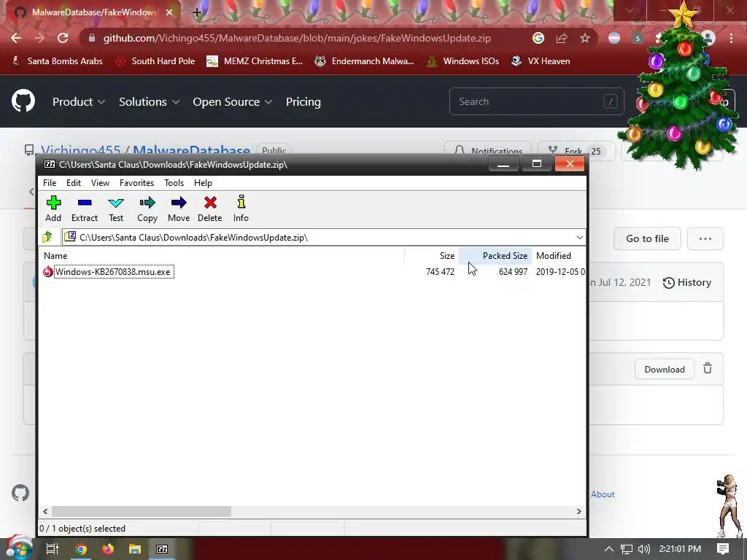Screen dimensions: 747x560
Task: Open the Tools menu in 7-Zip
Action: tap(174, 183)
